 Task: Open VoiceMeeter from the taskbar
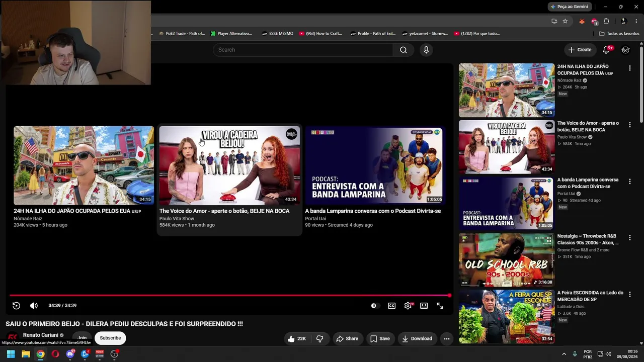100,354
